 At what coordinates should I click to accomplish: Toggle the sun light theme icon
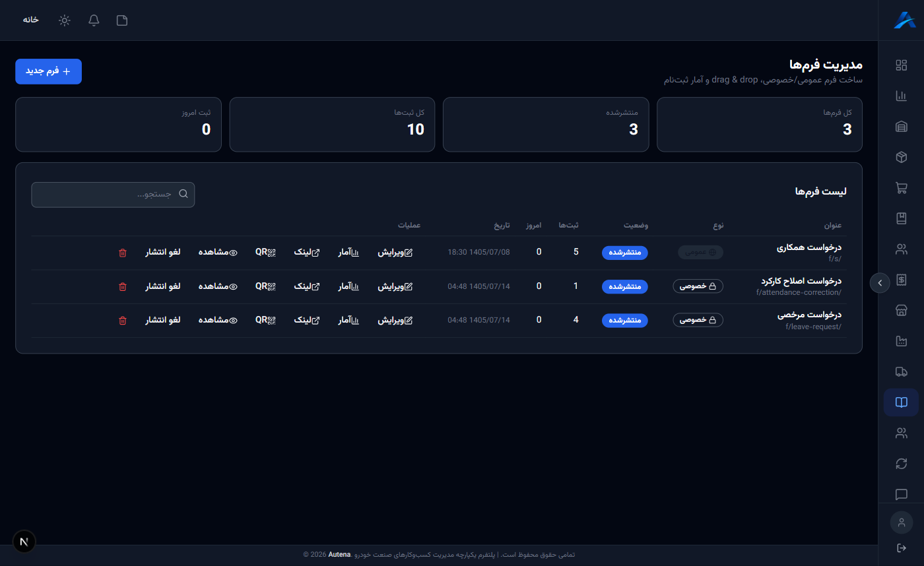pos(64,20)
